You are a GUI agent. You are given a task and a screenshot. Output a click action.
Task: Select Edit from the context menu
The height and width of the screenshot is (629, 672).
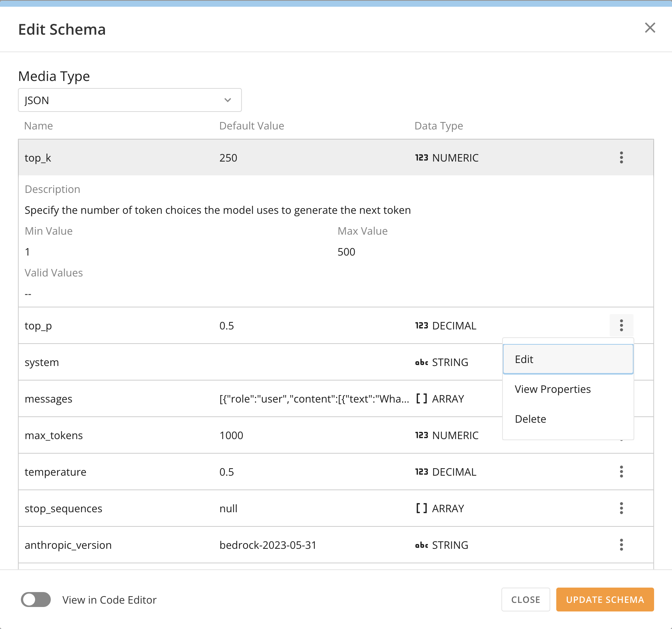point(568,359)
